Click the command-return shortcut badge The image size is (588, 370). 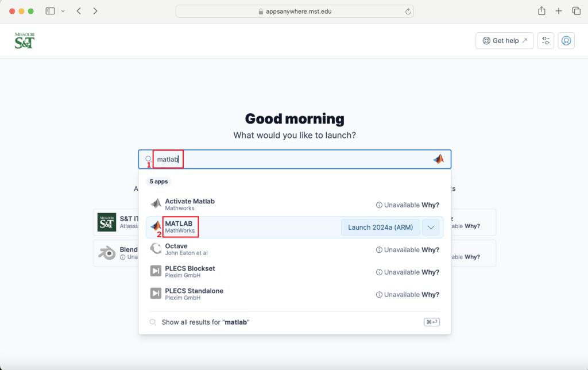(432, 322)
